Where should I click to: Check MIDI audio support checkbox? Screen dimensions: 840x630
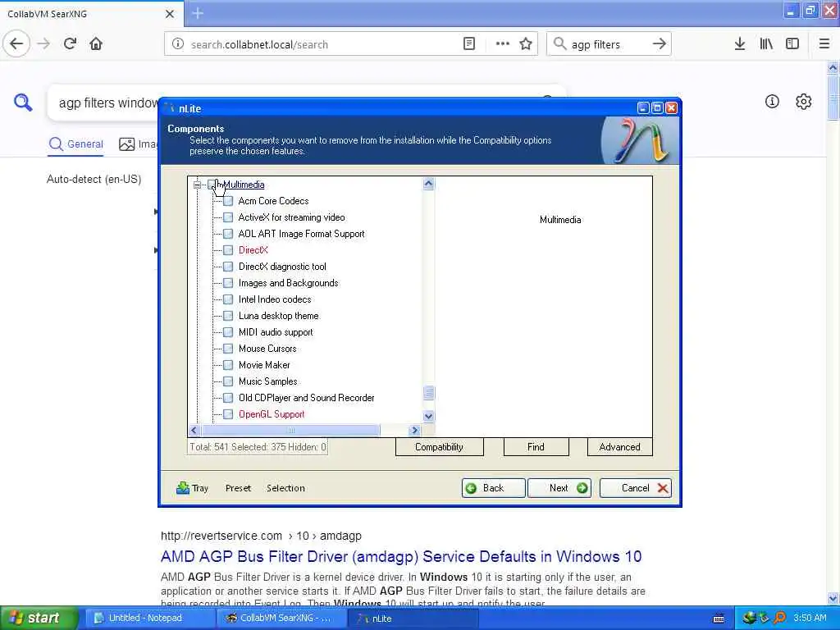pyautogui.click(x=228, y=332)
